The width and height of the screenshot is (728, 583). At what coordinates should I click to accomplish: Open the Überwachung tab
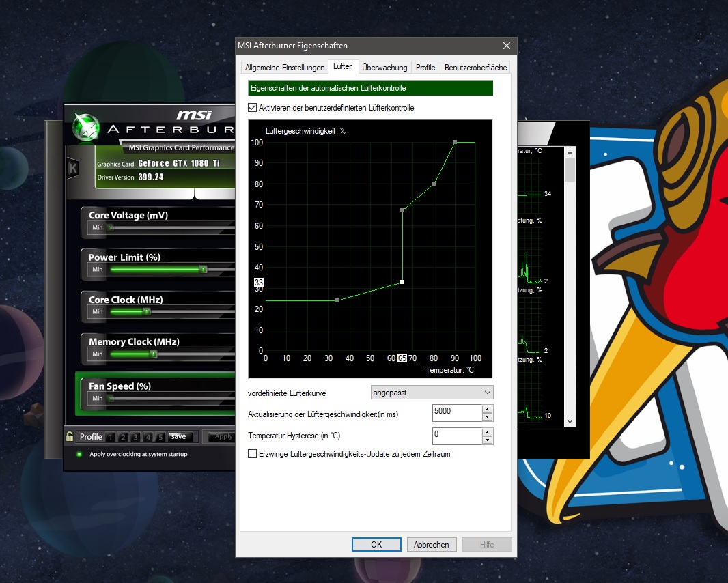(384, 68)
